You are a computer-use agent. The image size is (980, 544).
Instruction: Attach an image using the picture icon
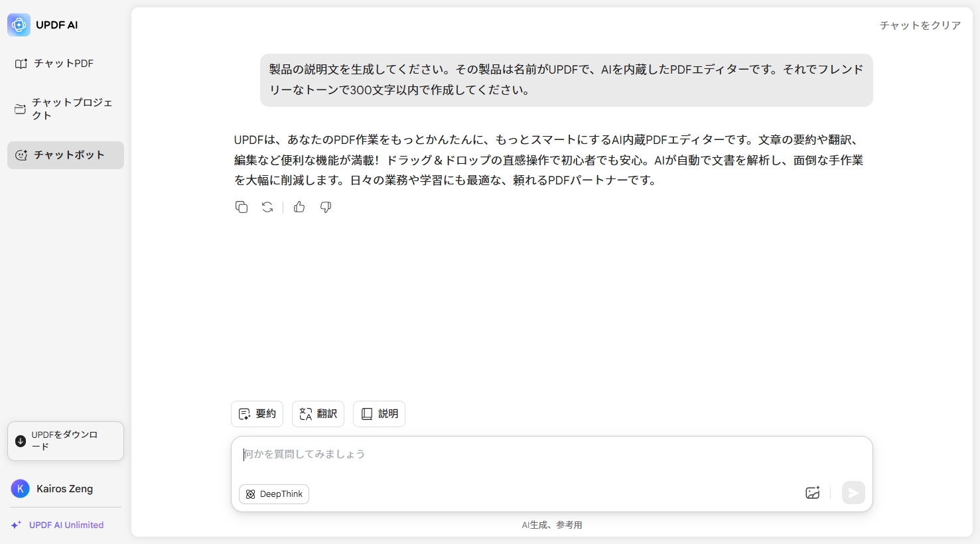click(x=813, y=493)
